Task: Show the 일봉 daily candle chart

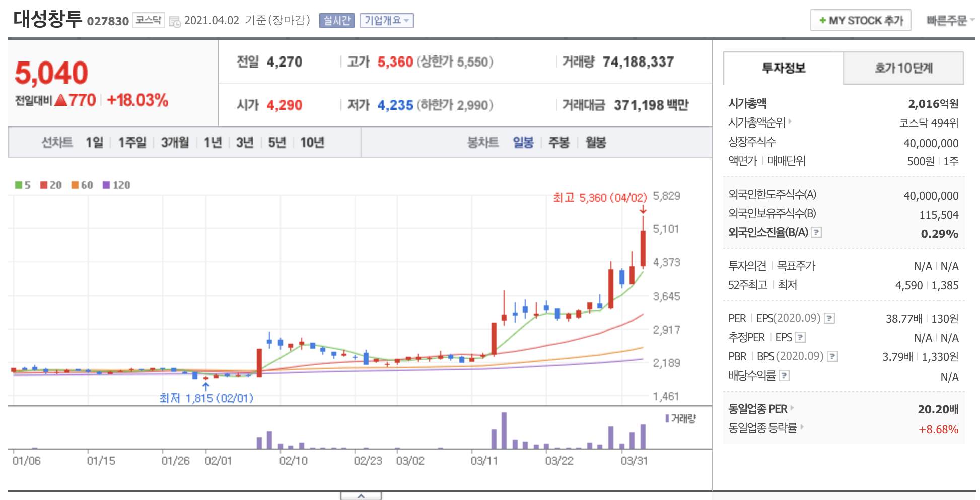Action: pos(523,143)
